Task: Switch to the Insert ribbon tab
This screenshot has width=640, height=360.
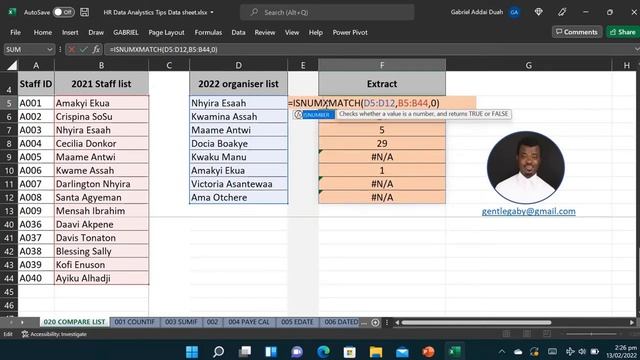Action: [x=70, y=32]
